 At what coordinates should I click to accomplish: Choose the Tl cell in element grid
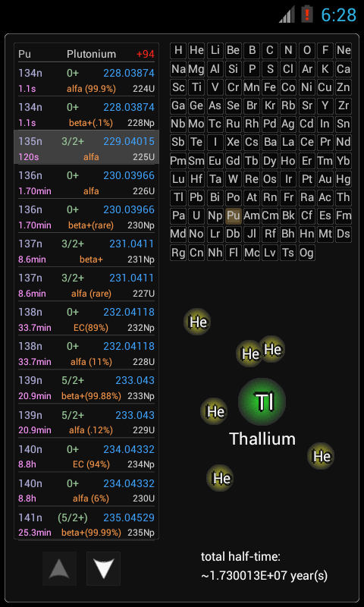click(178, 197)
